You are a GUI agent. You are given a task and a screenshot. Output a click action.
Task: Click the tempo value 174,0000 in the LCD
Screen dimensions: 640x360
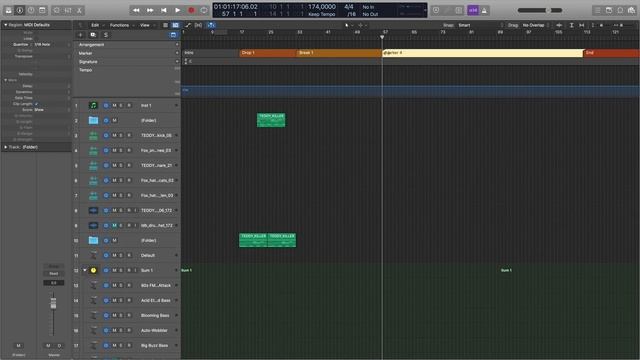click(322, 7)
